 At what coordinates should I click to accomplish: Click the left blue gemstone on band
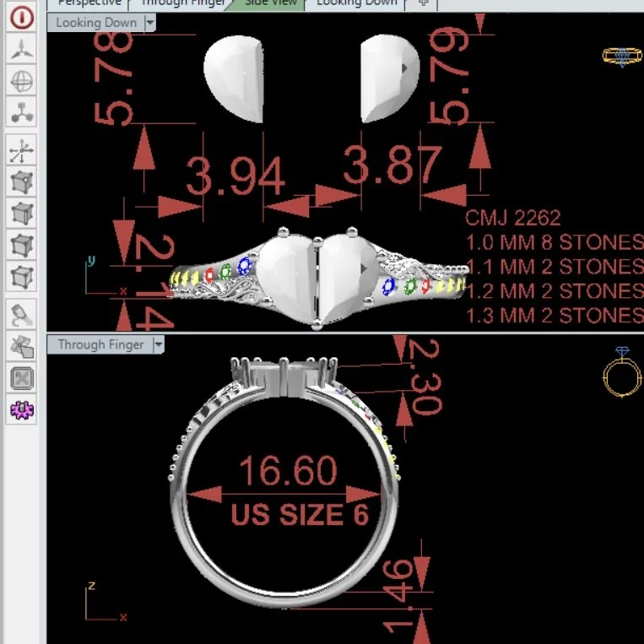pos(245,266)
